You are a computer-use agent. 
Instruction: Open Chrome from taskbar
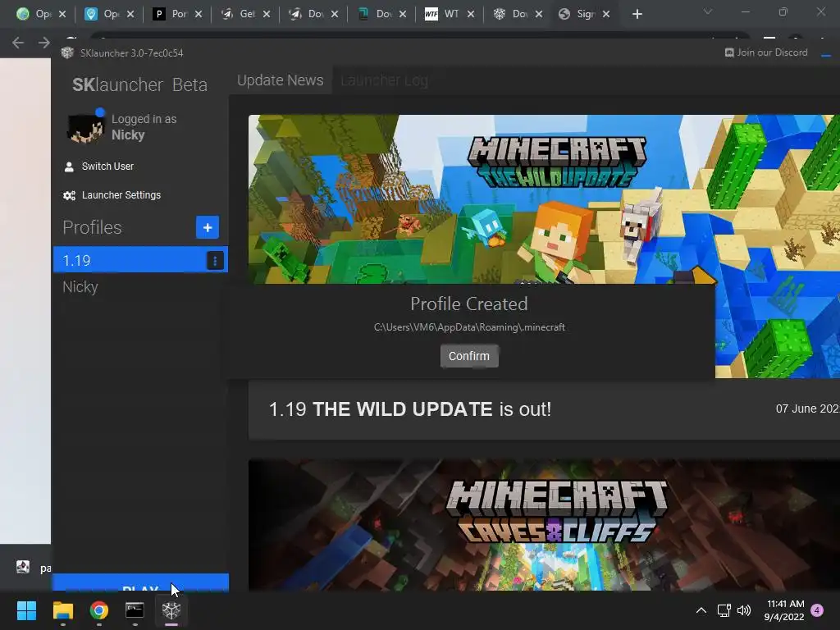click(x=99, y=610)
